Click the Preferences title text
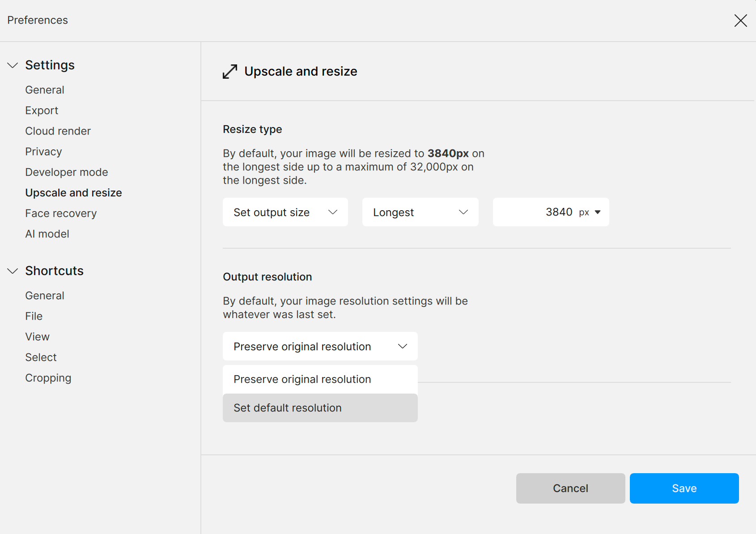 (x=38, y=20)
